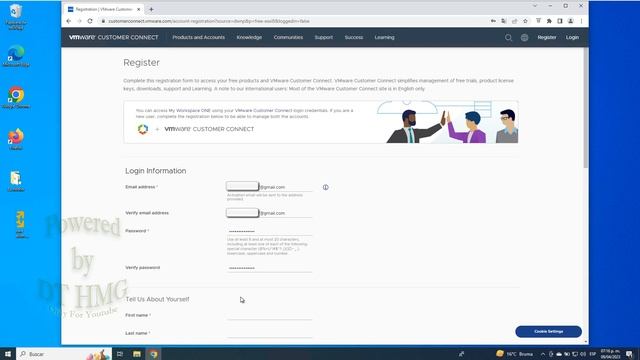Click the browser address bar
The image size is (640, 360).
(294, 21)
